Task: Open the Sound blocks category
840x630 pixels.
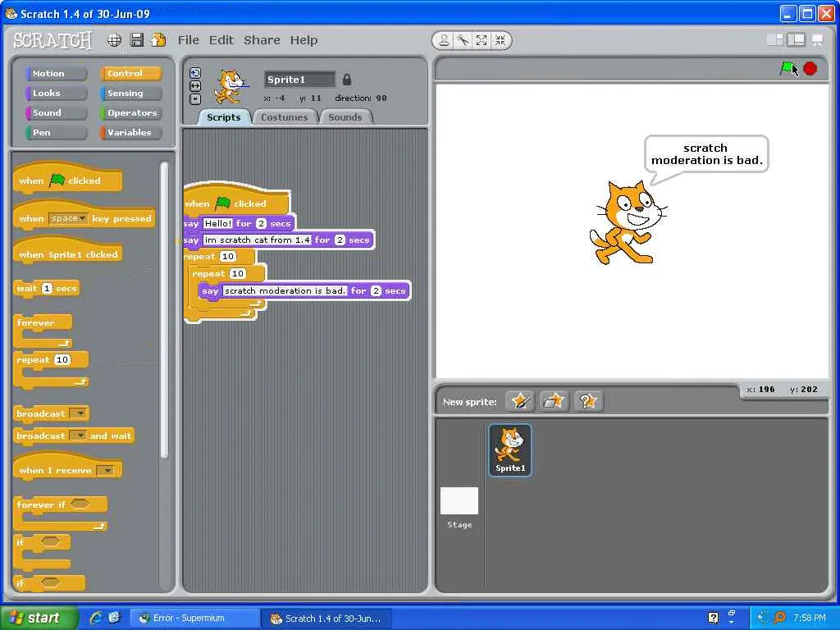Action: [57, 113]
